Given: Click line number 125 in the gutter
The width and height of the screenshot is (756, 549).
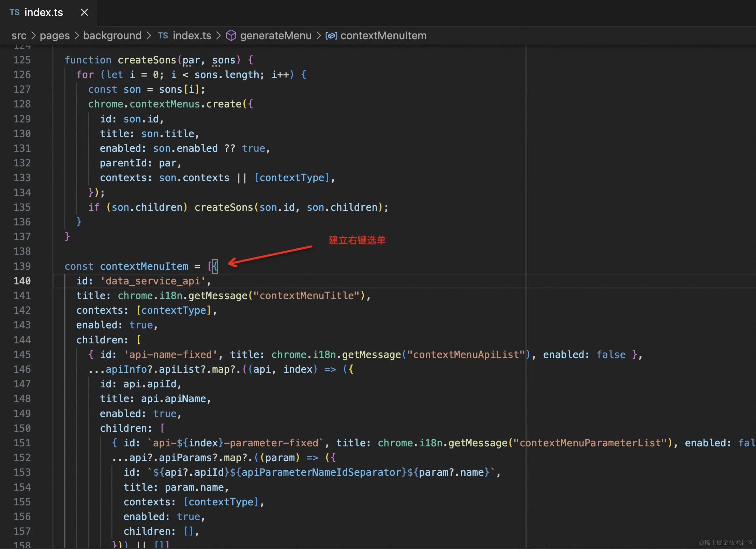Looking at the screenshot, I should pyautogui.click(x=22, y=60).
